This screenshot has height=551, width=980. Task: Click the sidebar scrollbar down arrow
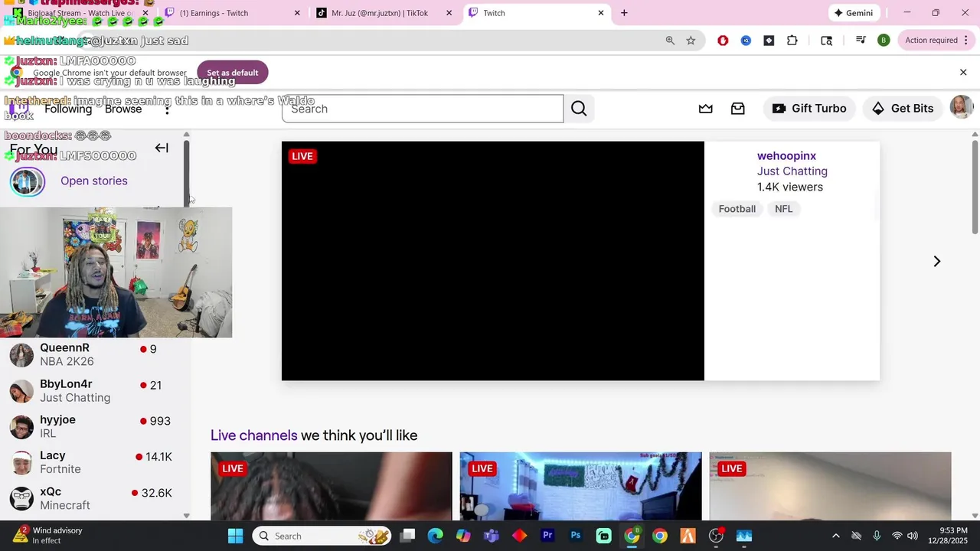coord(186,516)
